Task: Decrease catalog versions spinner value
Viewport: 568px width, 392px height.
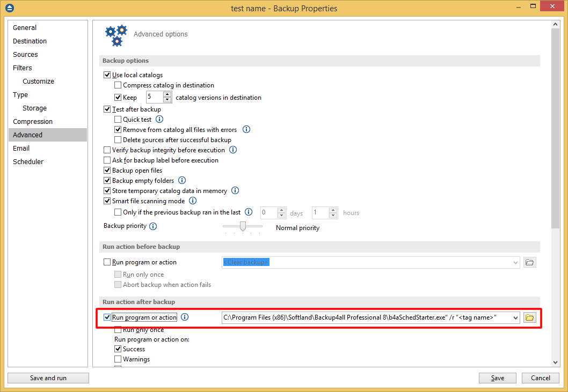Action: point(168,100)
